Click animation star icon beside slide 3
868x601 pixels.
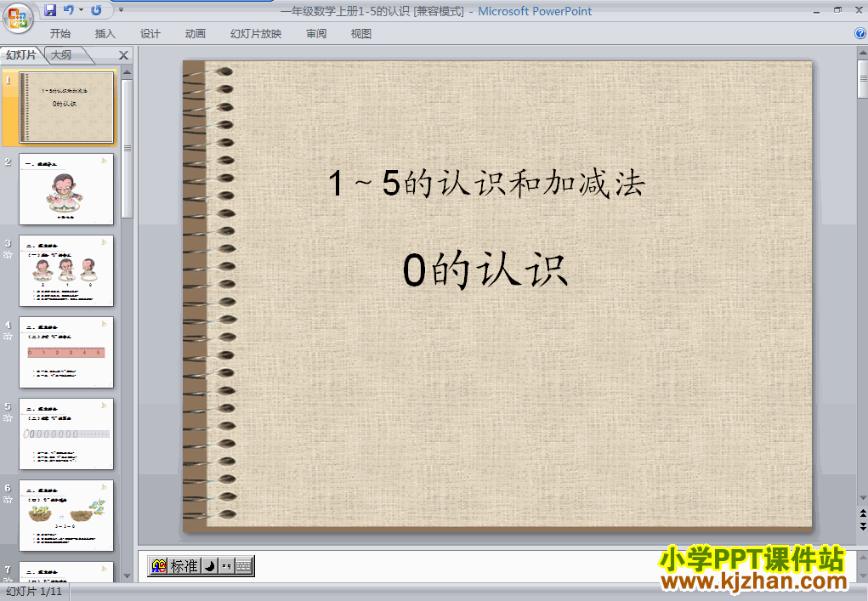[x=8, y=255]
